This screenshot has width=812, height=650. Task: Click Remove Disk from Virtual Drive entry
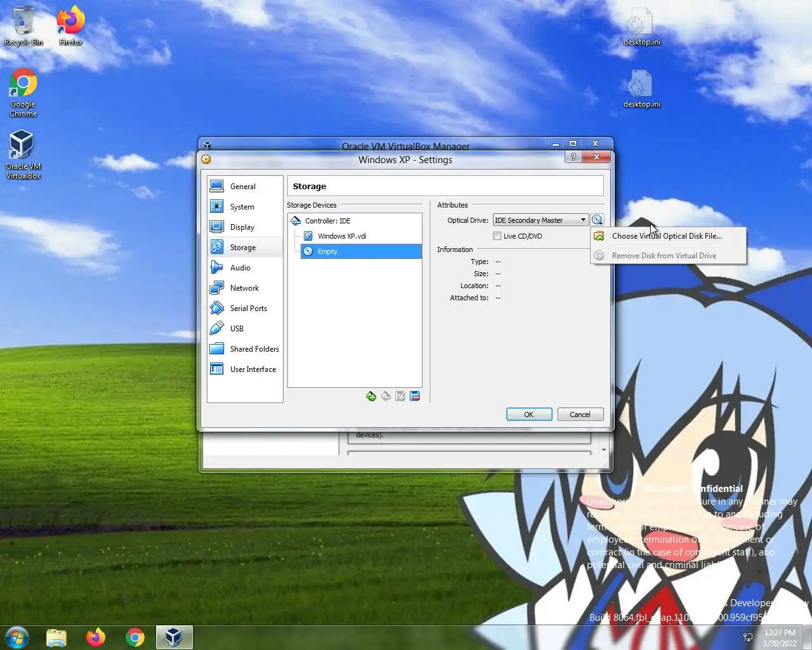click(668, 256)
